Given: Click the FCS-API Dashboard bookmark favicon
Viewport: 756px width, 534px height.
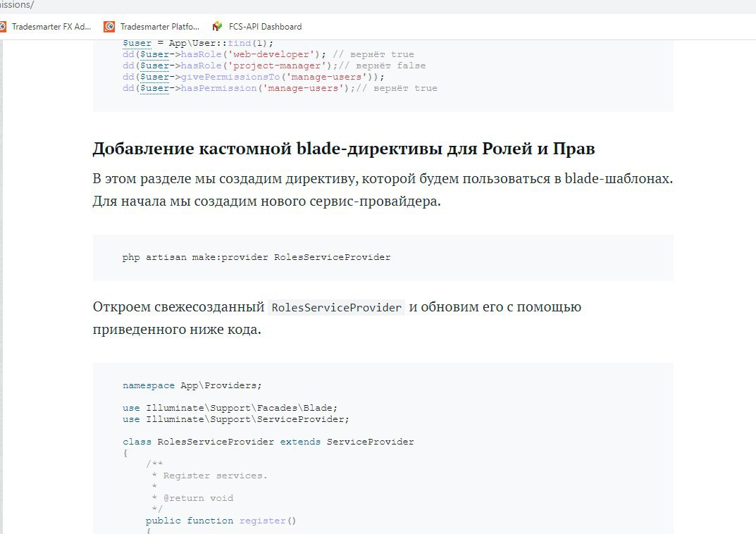Looking at the screenshot, I should (x=218, y=27).
